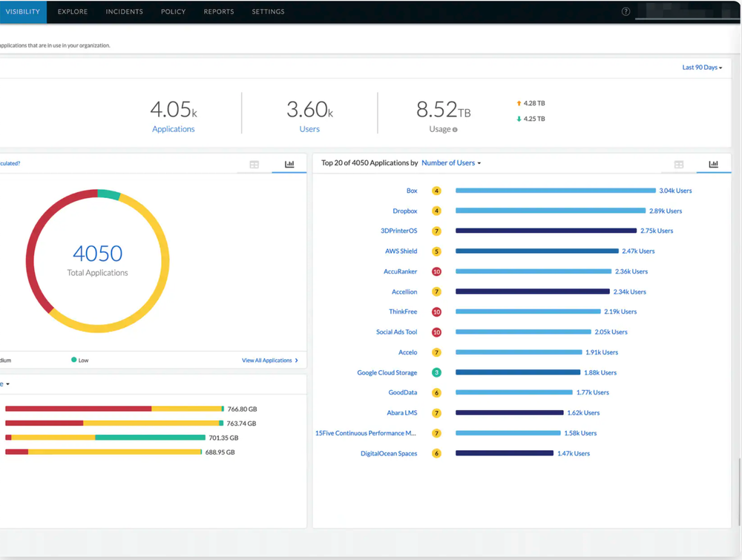Open the Number of Users sort dropdown

click(x=451, y=162)
